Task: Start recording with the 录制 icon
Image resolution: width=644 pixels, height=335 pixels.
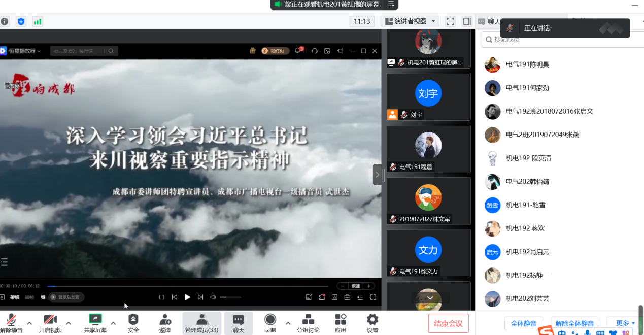Action: 270,323
